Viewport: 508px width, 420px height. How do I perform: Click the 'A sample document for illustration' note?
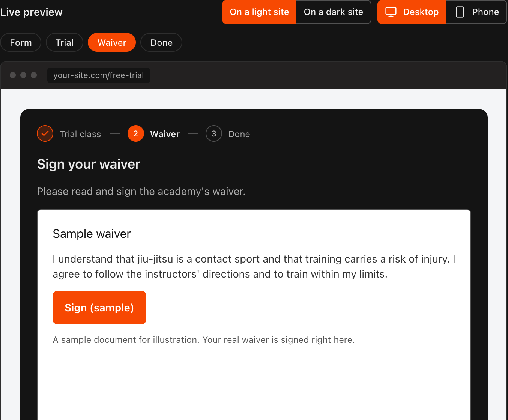coord(204,340)
